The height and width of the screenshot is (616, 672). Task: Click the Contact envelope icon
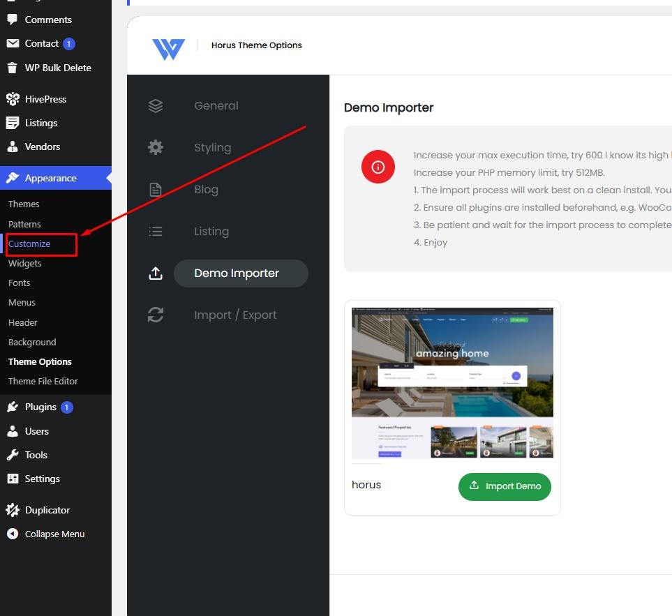click(13, 43)
